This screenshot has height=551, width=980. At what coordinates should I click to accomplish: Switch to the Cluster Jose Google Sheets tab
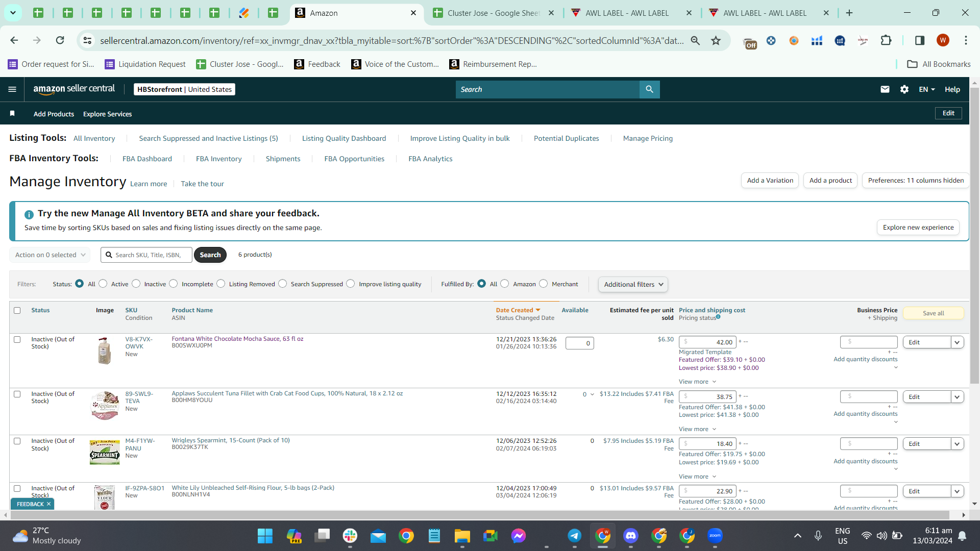494,13
